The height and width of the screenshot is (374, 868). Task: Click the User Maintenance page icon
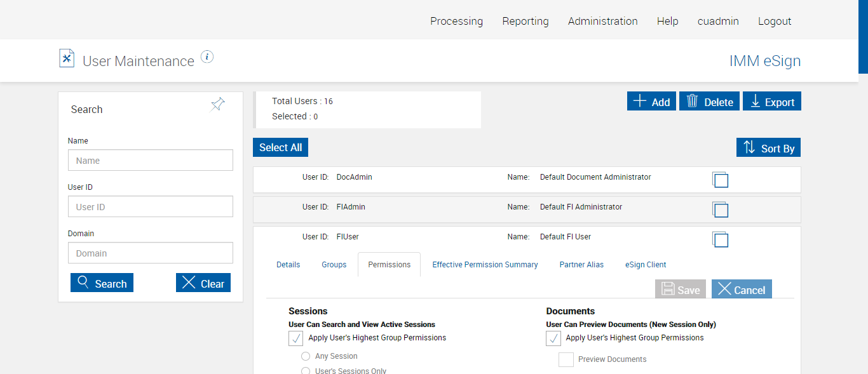(x=67, y=58)
